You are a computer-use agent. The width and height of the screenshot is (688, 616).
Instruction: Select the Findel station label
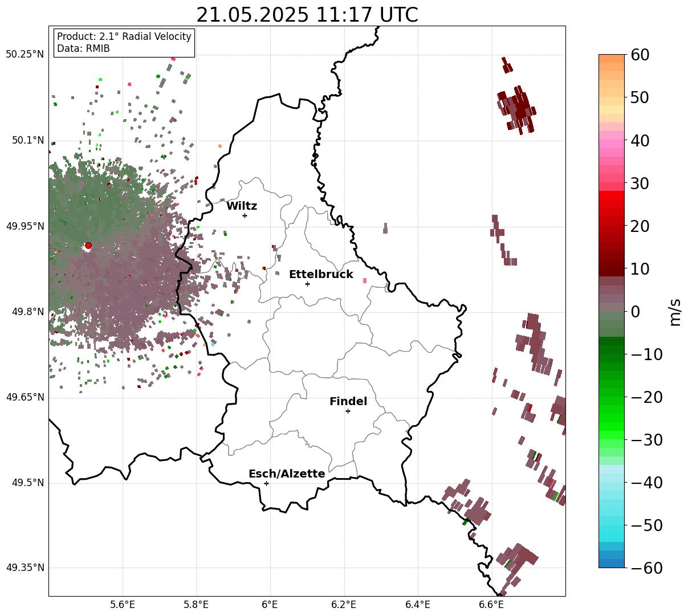click(x=348, y=402)
